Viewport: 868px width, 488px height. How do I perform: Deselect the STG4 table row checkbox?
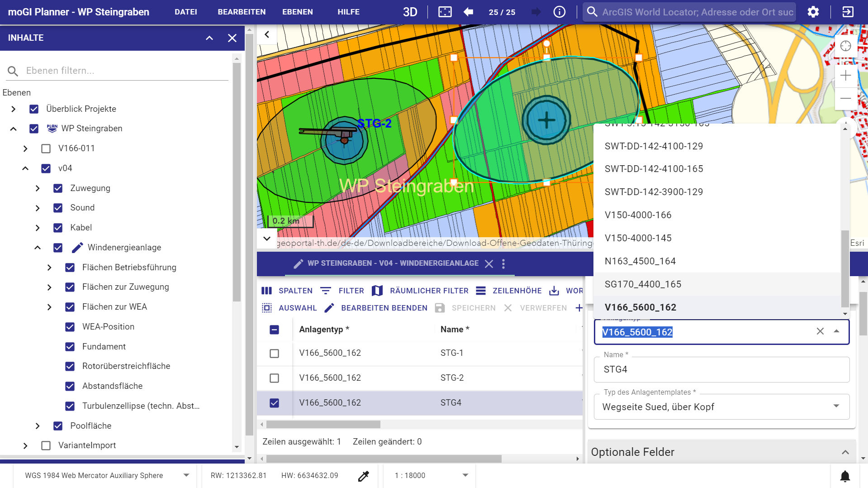[x=274, y=403]
